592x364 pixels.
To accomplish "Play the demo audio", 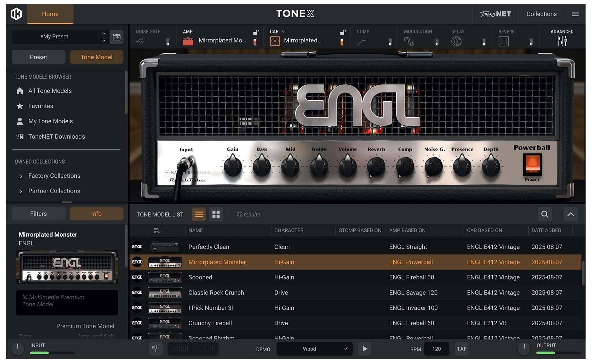I will coord(365,349).
